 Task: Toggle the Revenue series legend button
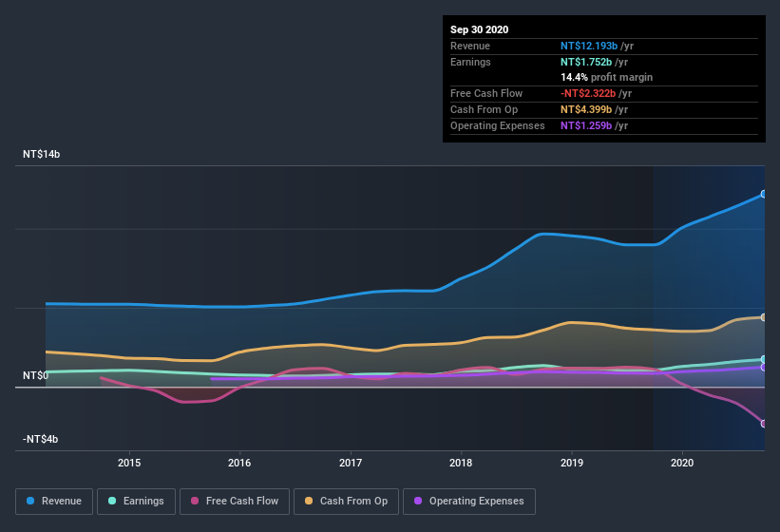pos(54,502)
